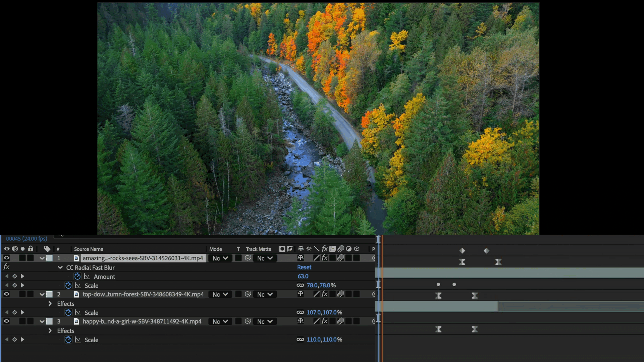Scrub the Amount value of 63.0
This screenshot has width=644, height=362.
[303, 276]
